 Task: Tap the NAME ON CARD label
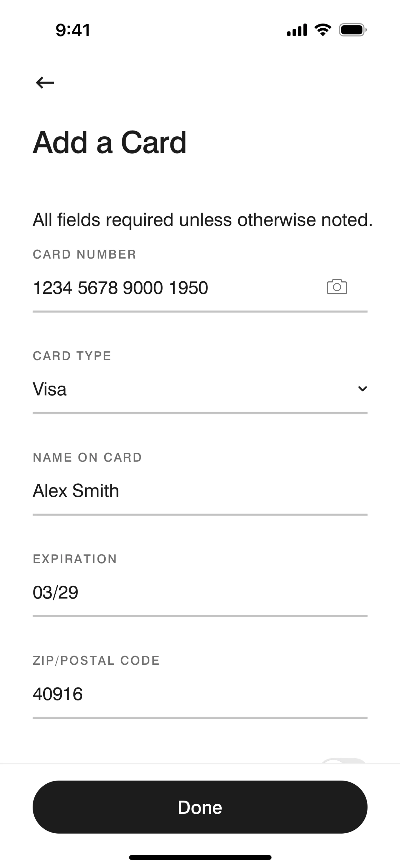click(87, 457)
